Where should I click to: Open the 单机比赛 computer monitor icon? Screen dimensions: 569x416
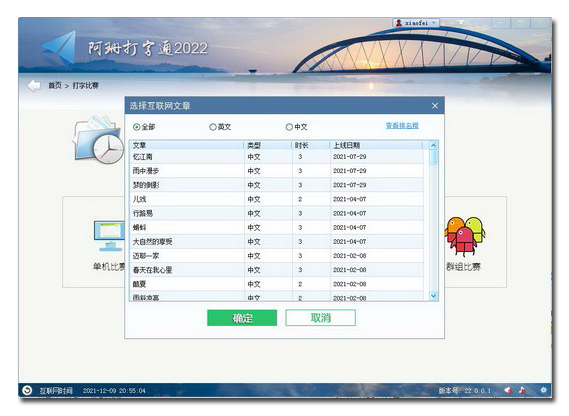pos(109,236)
